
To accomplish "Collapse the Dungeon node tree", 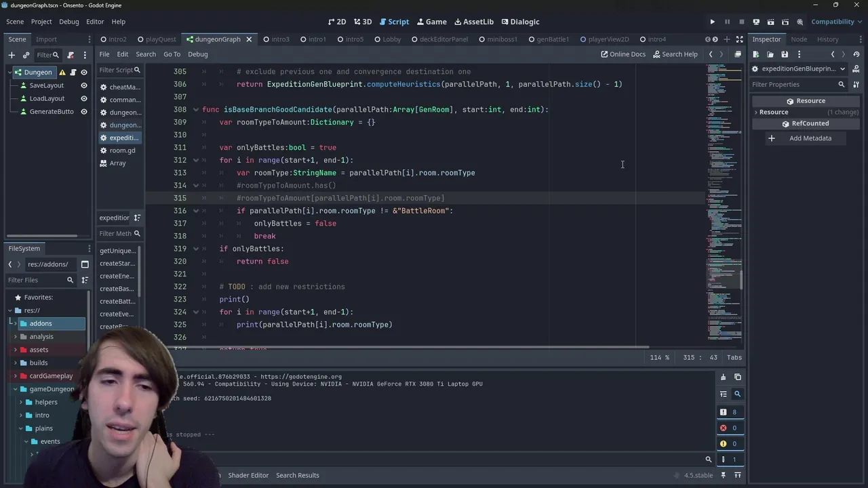I will 10,73.
